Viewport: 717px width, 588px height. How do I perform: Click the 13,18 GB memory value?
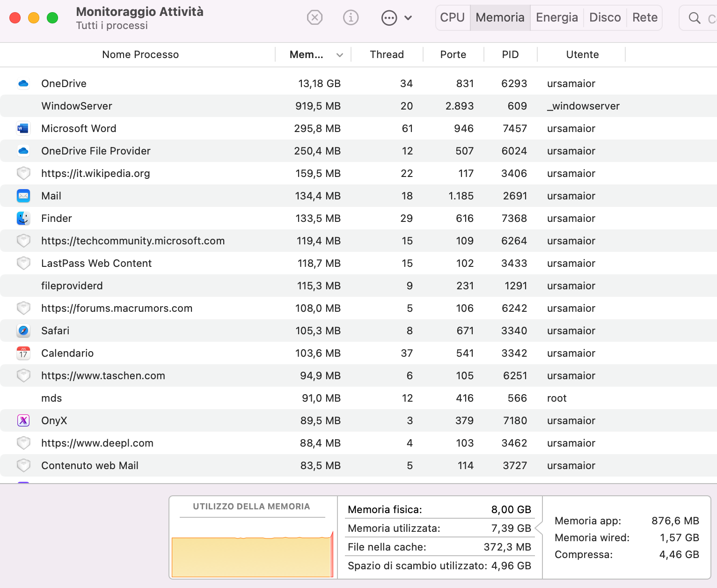pyautogui.click(x=320, y=83)
